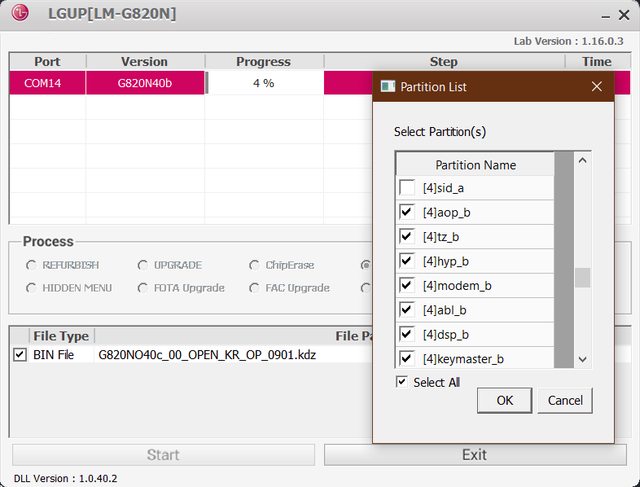
Task: Select the COM14 port row
Action: pyautogui.click(x=46, y=83)
